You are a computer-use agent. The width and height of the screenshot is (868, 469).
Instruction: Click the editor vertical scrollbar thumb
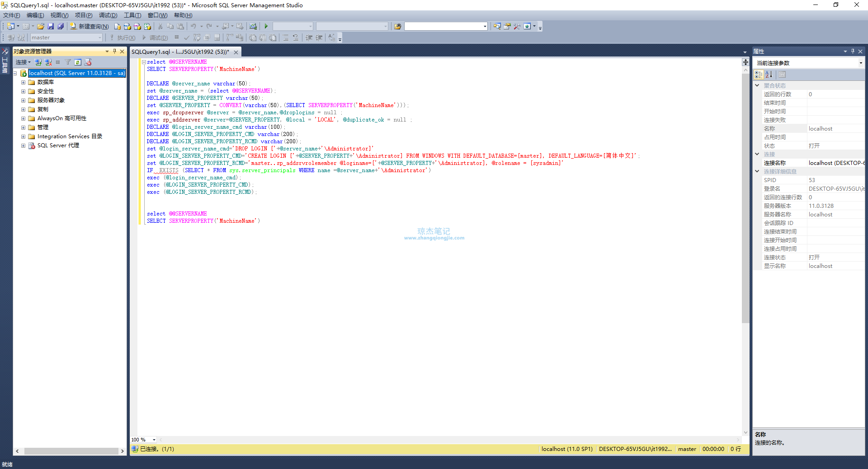[745, 199]
